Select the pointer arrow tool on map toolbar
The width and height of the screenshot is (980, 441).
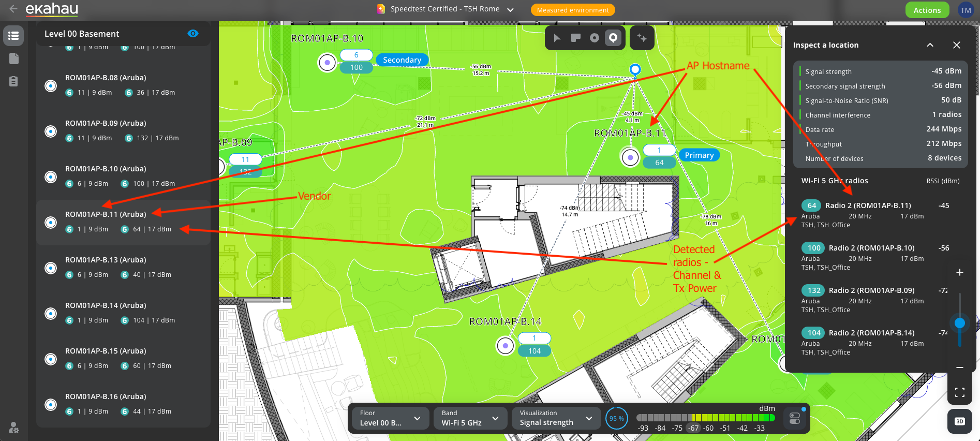pyautogui.click(x=557, y=38)
